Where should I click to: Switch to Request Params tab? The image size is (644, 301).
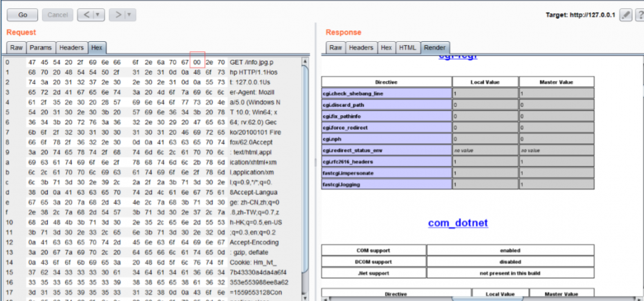tap(41, 48)
